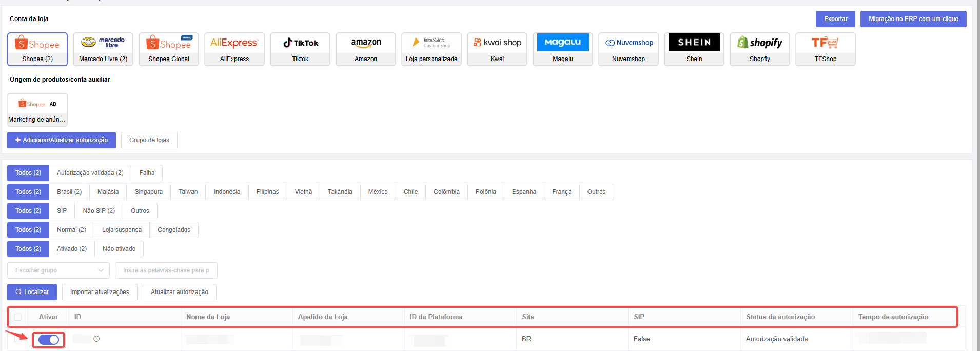Open the Nuvemshop platform tile

click(x=629, y=49)
